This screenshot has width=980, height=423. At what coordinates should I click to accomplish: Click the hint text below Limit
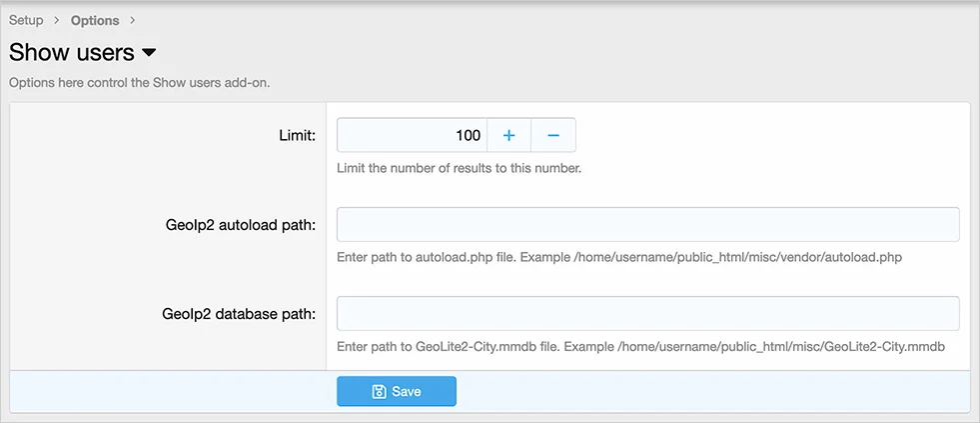[x=459, y=168]
